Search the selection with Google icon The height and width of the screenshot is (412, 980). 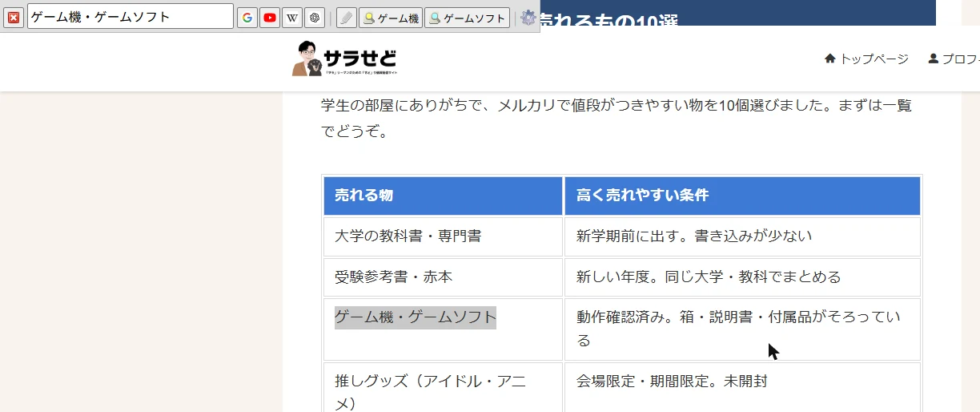[x=247, y=18]
